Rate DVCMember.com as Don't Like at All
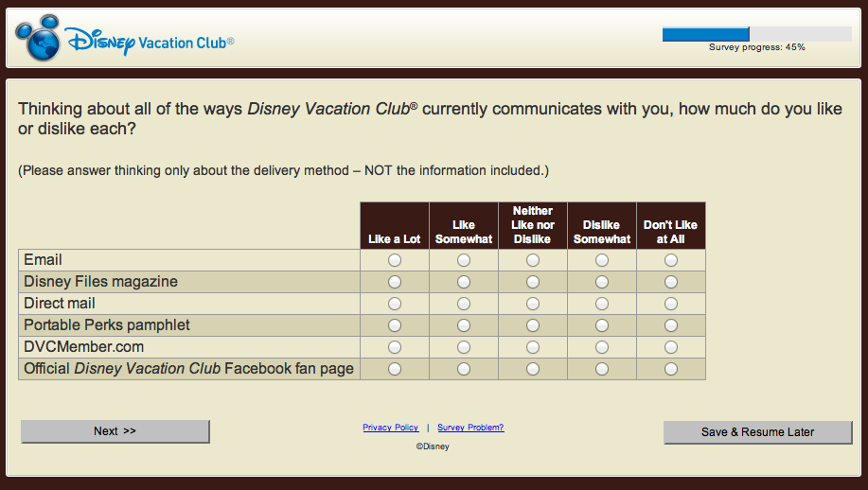The image size is (868, 490). (671, 347)
